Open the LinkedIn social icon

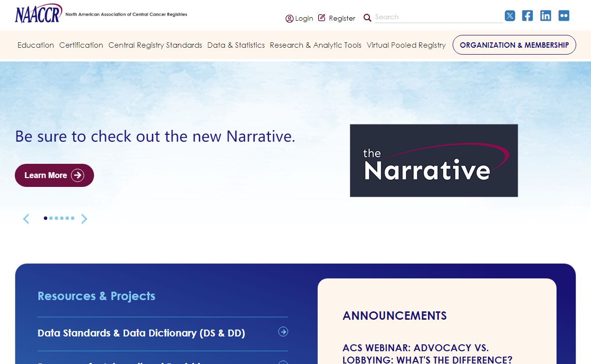pyautogui.click(x=546, y=16)
